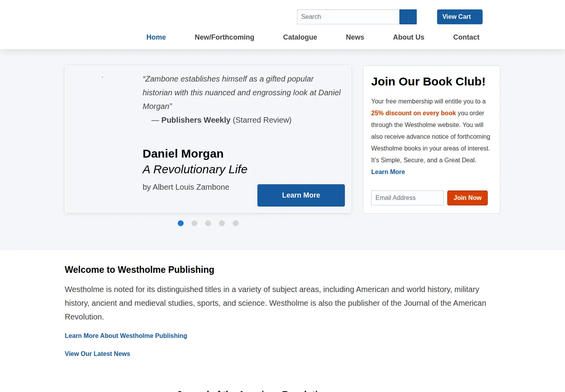Click the Daniel Morgan book title
The image size is (565, 392).
click(x=183, y=154)
